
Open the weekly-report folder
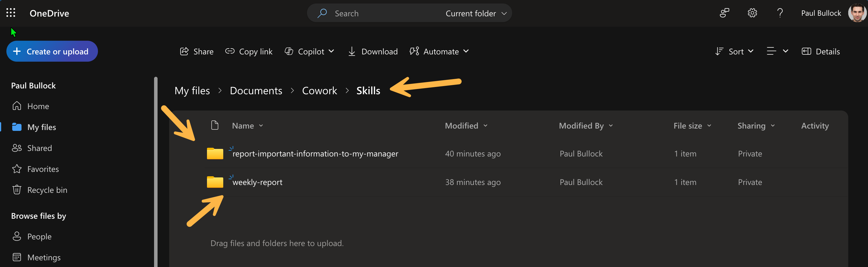(x=258, y=182)
